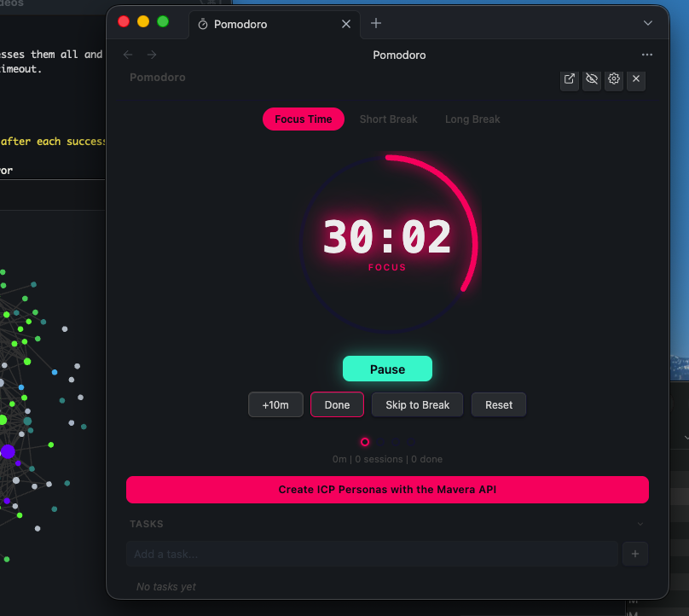This screenshot has height=616, width=689.
Task: Close the Pomodoro tab
Action: tap(346, 24)
